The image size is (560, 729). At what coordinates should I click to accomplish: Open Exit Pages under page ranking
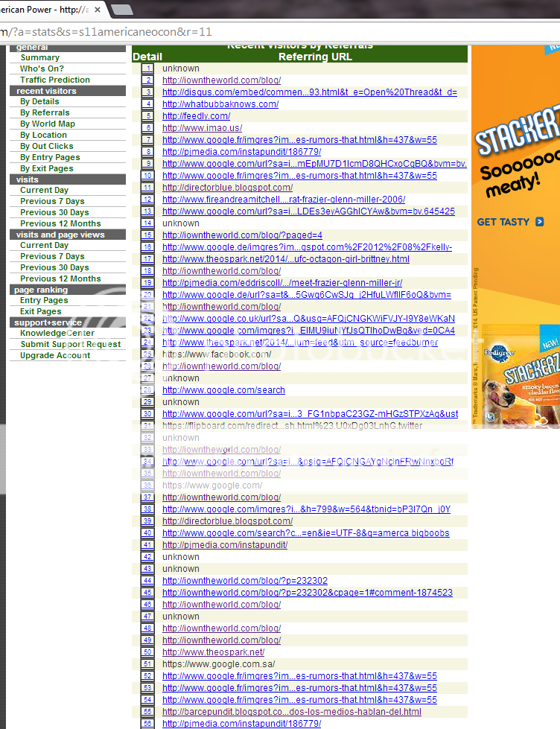[40, 311]
